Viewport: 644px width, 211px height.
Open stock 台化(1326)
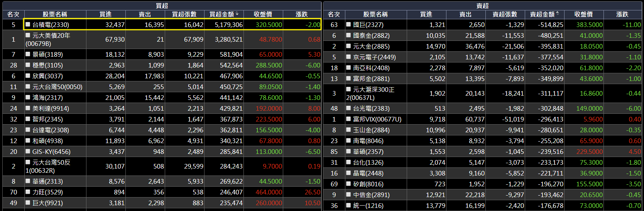pos(368,163)
